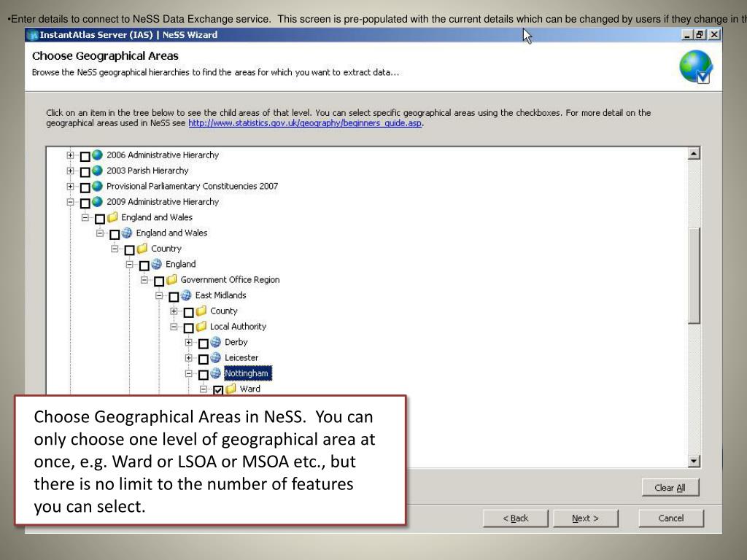747x560 pixels.
Task: Collapse the Country node
Action: (x=115, y=249)
